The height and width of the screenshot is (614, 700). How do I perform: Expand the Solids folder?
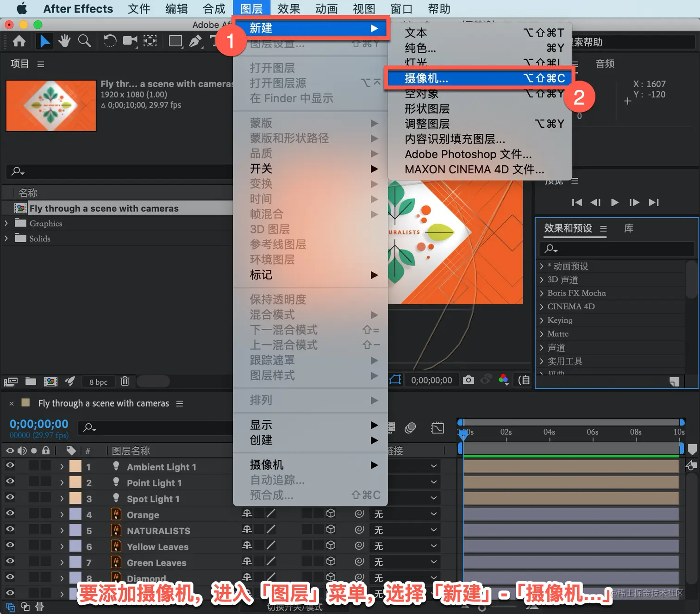(x=6, y=238)
